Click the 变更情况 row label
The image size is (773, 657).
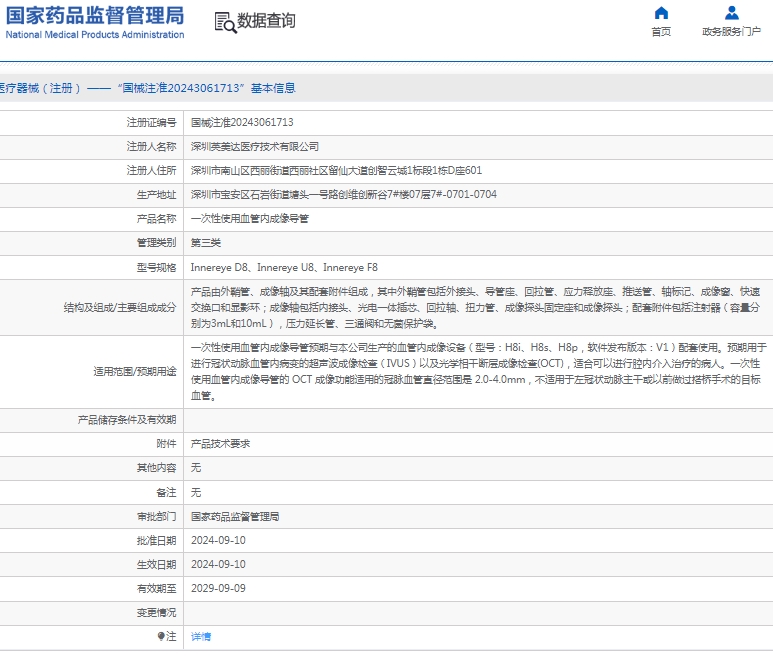tap(156, 613)
